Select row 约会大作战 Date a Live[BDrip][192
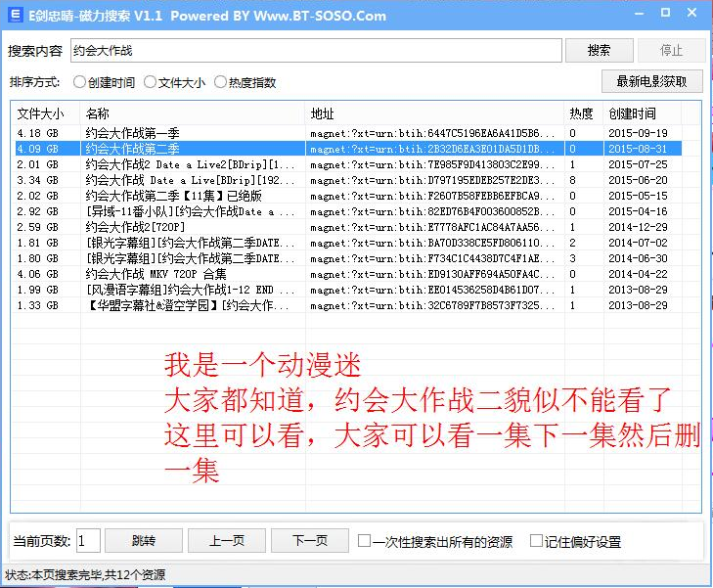 [x=348, y=180]
